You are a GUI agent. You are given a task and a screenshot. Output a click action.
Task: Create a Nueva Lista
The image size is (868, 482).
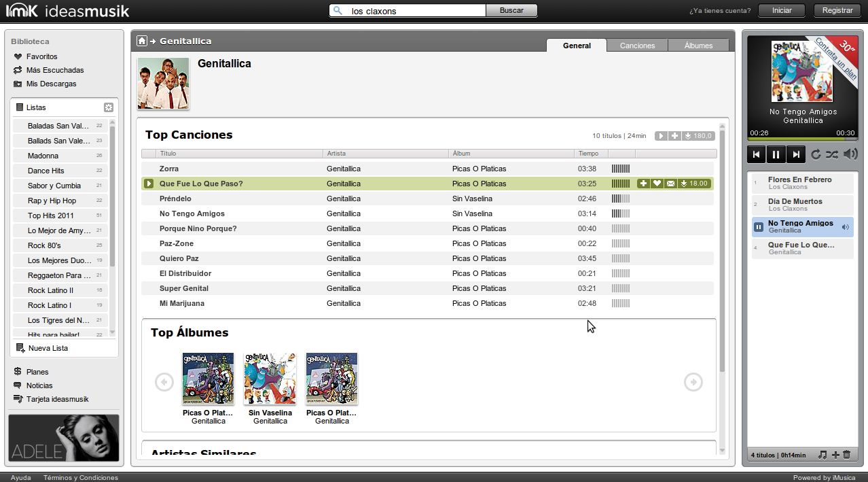coord(42,348)
